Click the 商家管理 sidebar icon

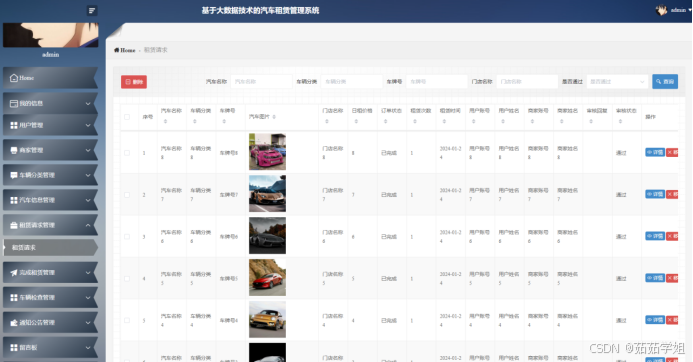[14, 150]
